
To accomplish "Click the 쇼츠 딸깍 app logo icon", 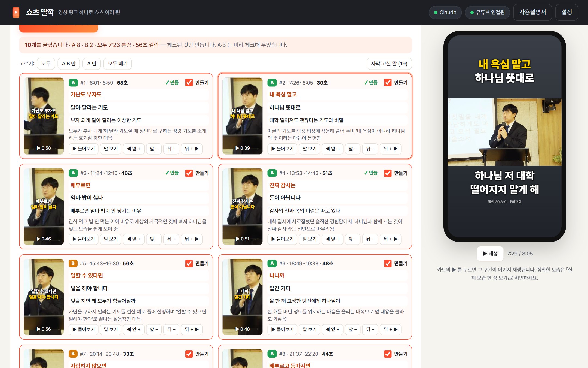I will coord(16,12).
